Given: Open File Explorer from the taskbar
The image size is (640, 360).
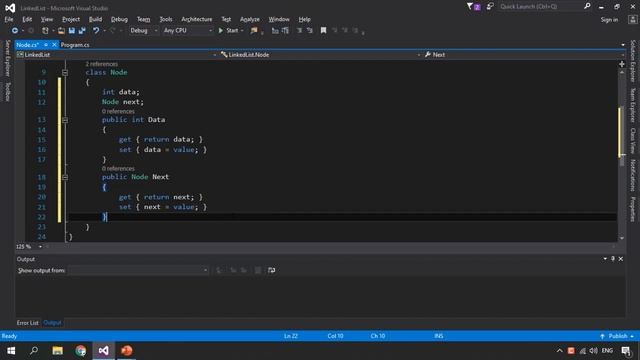Looking at the screenshot, I should tap(58, 351).
